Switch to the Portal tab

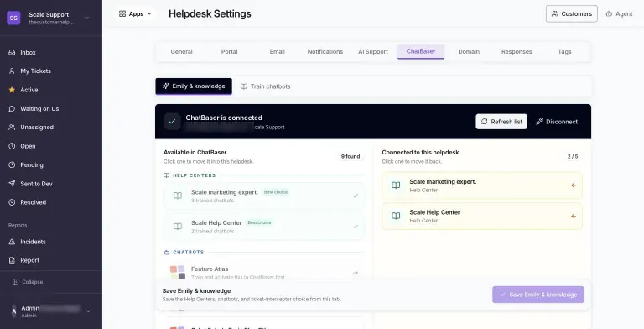[x=229, y=51]
